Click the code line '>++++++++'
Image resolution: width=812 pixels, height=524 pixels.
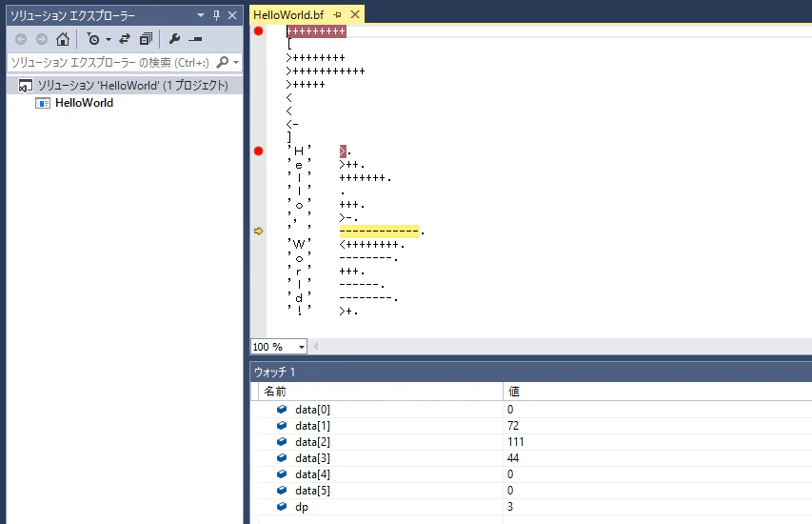315,57
